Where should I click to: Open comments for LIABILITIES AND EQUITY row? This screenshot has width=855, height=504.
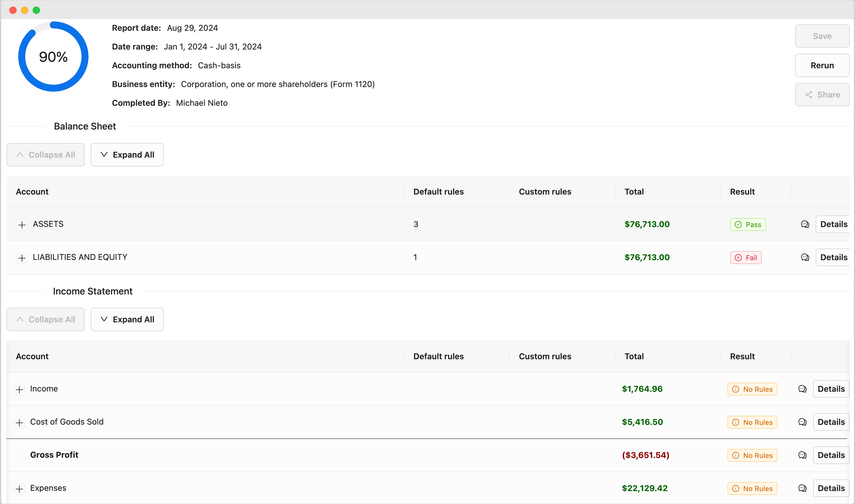805,258
